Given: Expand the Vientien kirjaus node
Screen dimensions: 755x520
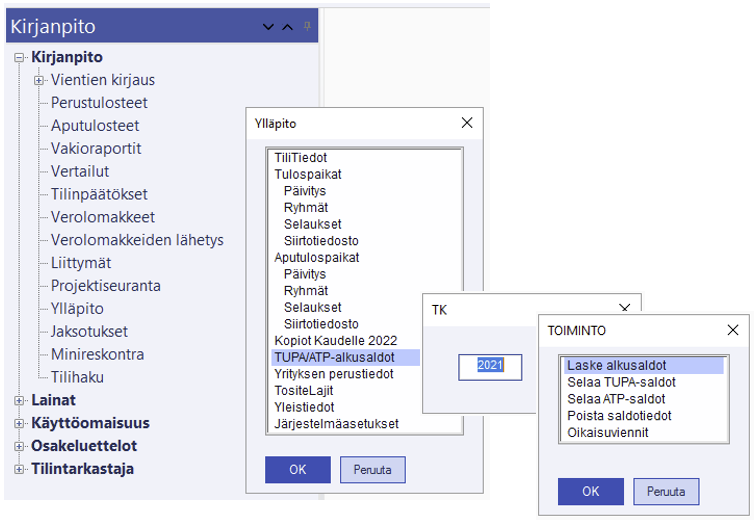Looking at the screenshot, I should [x=39, y=80].
